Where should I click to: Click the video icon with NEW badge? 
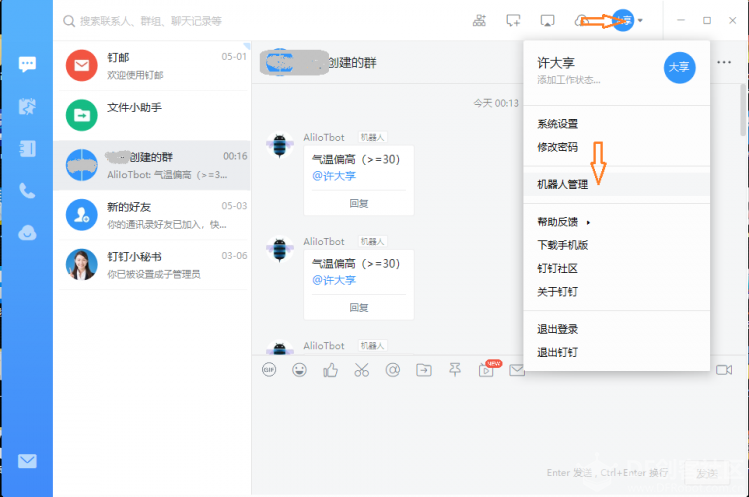tap(488, 369)
